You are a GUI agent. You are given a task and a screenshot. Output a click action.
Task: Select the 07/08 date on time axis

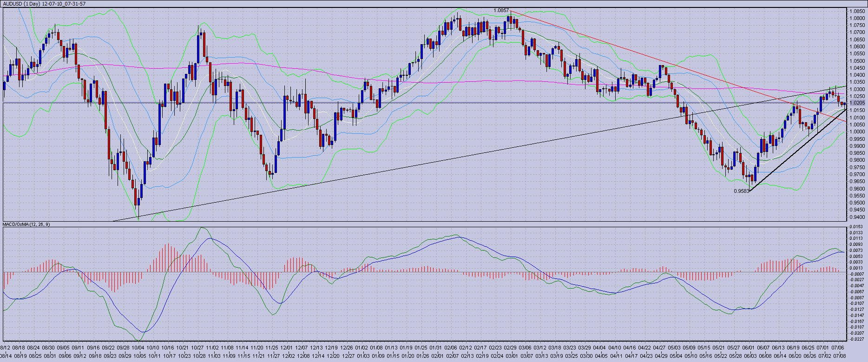coord(838,348)
